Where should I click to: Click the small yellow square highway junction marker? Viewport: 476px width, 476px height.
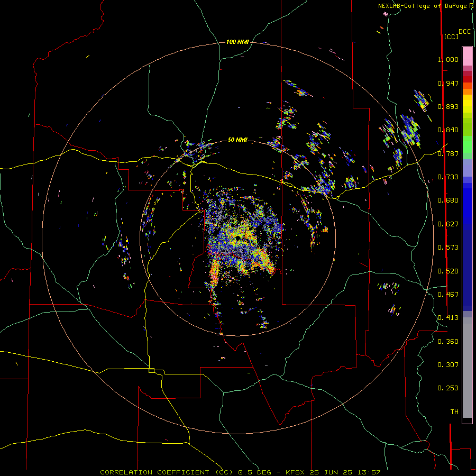click(x=151, y=370)
